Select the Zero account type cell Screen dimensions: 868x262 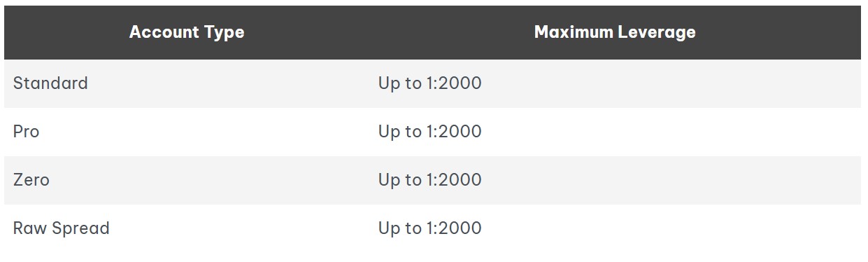pos(187,180)
